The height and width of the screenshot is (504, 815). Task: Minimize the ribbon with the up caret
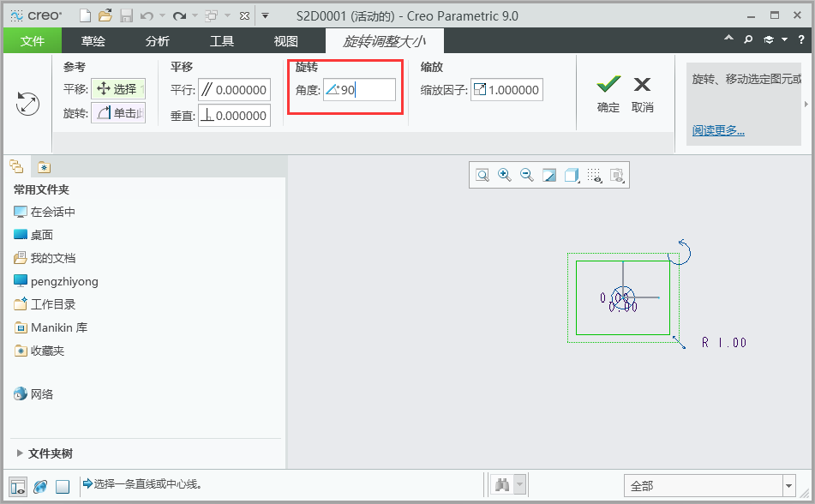(728, 39)
